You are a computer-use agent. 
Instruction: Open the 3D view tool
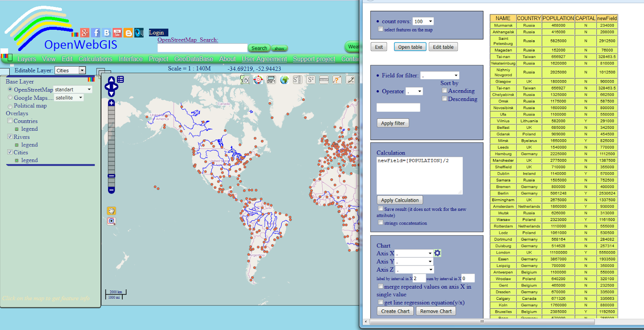(x=244, y=80)
